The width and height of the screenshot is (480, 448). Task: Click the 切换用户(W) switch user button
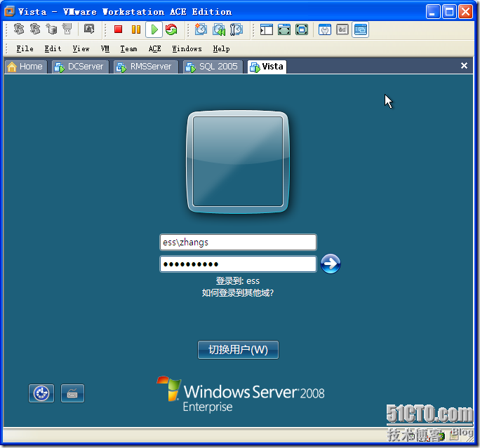(x=238, y=350)
